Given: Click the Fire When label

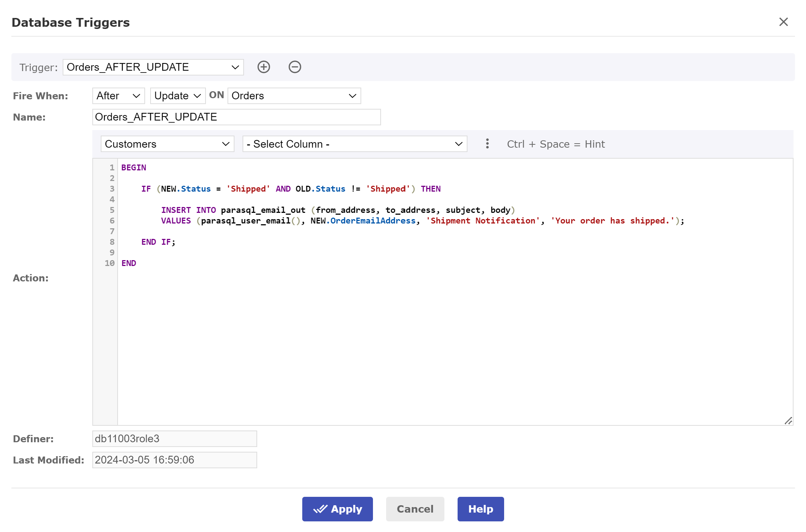Looking at the screenshot, I should (x=40, y=96).
